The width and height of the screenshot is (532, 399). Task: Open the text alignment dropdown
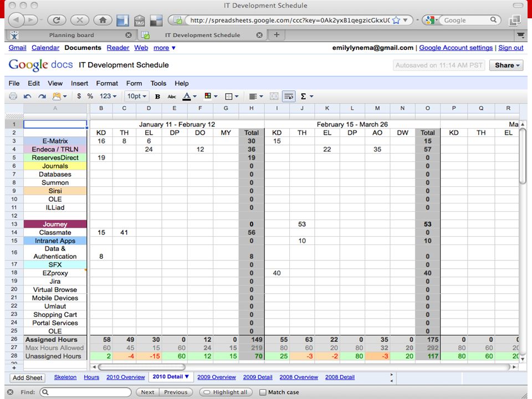[256, 96]
